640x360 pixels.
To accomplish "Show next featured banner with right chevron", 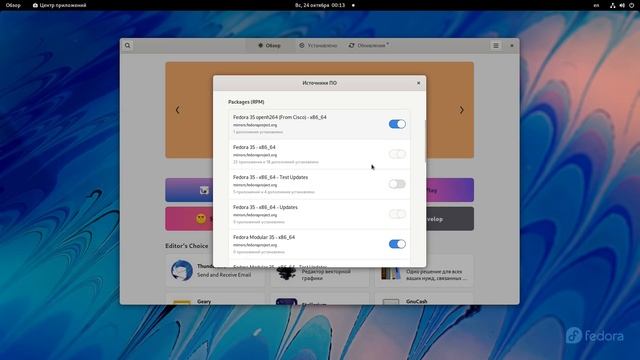I will (x=462, y=110).
